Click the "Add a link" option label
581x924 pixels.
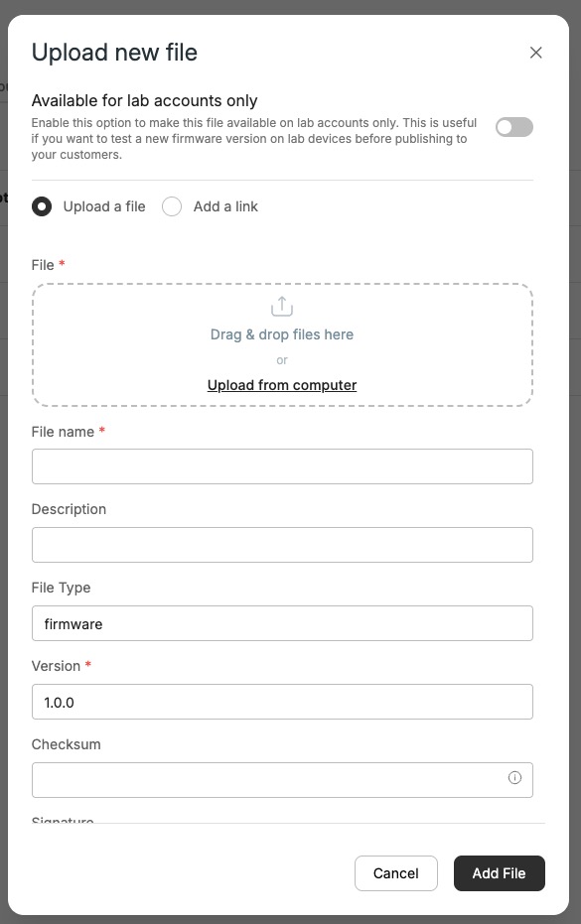click(225, 206)
